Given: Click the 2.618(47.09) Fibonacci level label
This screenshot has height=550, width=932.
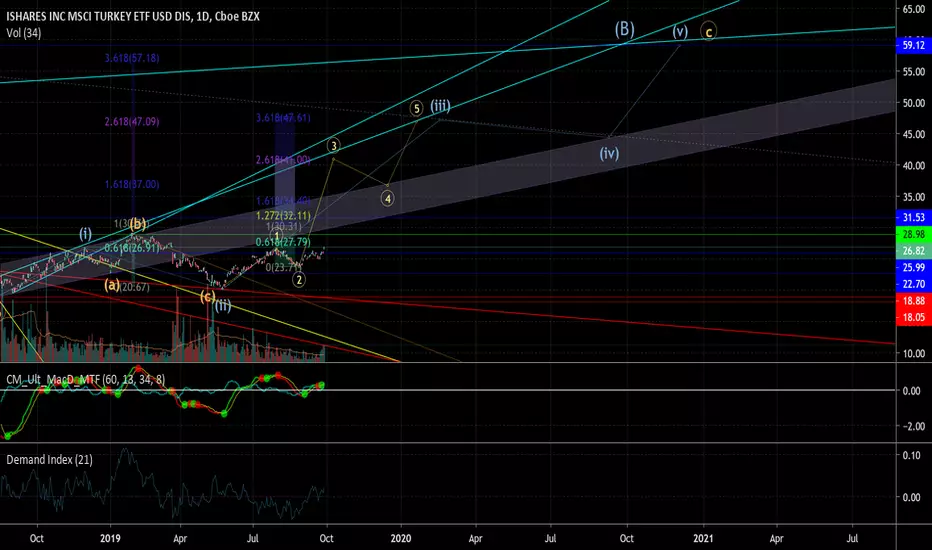Looking at the screenshot, I should tap(132, 122).
